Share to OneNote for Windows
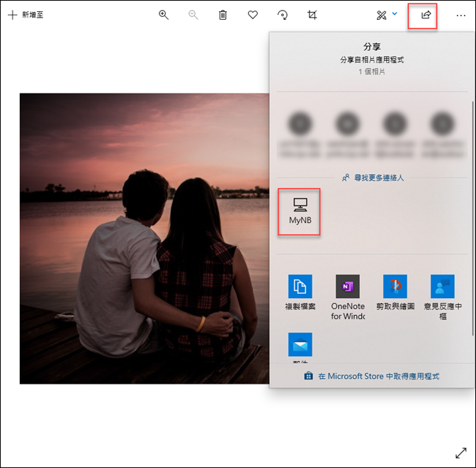Viewport: 476px width, 468px height. (348, 297)
